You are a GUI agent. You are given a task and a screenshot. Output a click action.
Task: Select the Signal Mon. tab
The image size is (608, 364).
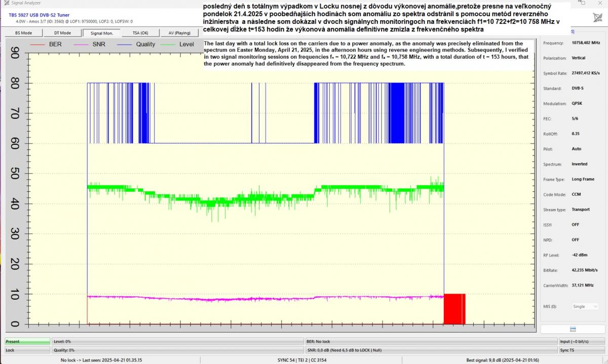[101, 33]
